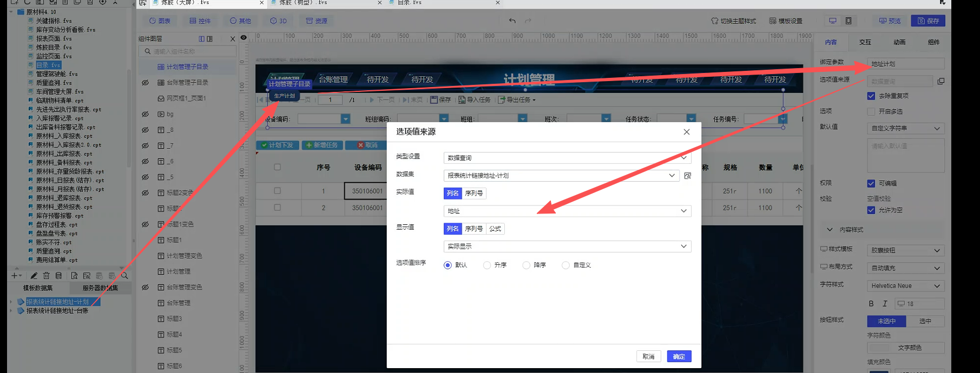Click the 文字颜色 color swatch
980x373 pixels.
[909, 348]
